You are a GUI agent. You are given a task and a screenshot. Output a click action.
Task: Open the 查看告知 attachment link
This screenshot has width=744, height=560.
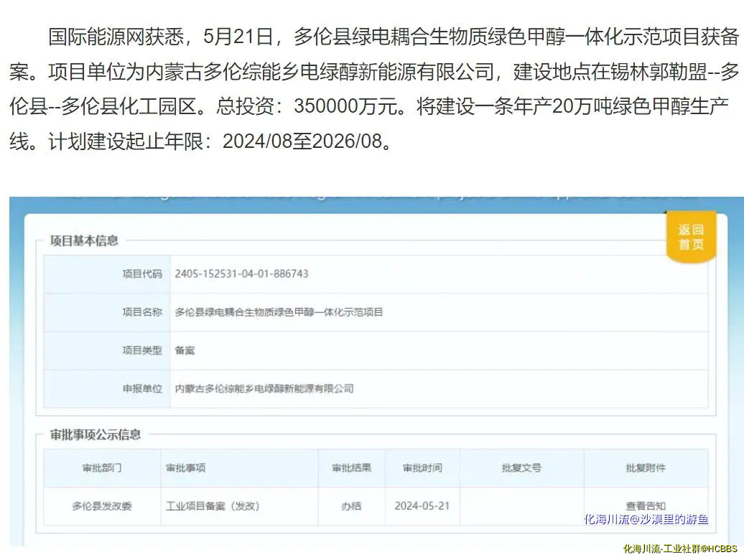point(646,506)
